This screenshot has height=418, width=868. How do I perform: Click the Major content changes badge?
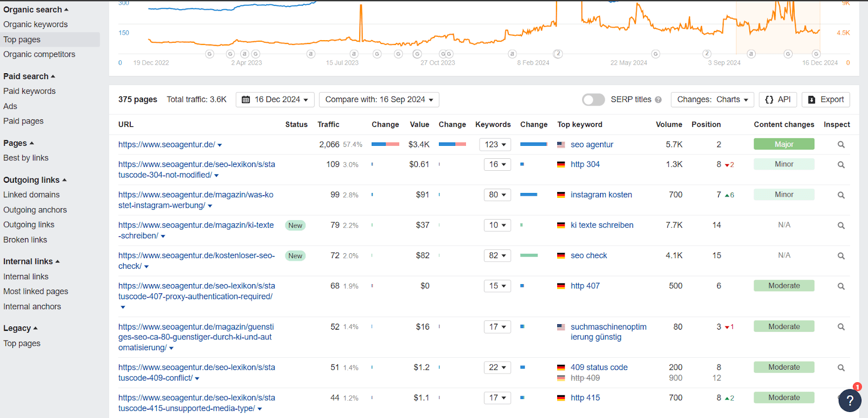click(x=783, y=144)
